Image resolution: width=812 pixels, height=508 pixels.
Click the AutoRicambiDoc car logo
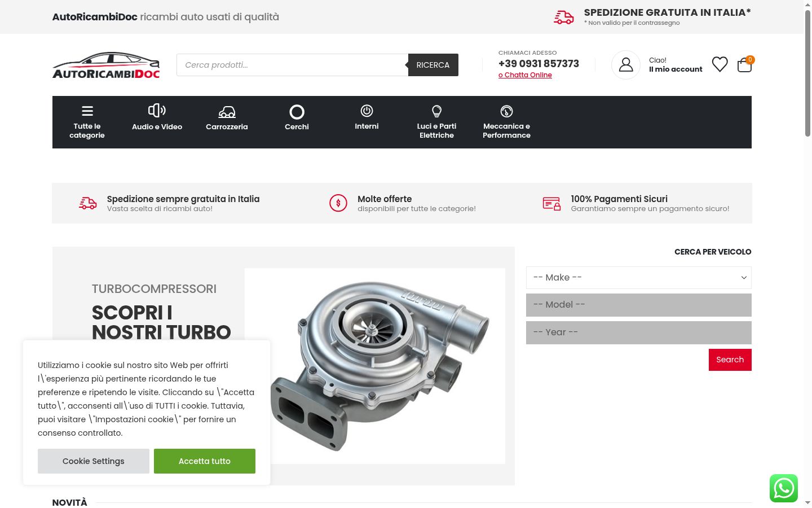[x=106, y=65]
